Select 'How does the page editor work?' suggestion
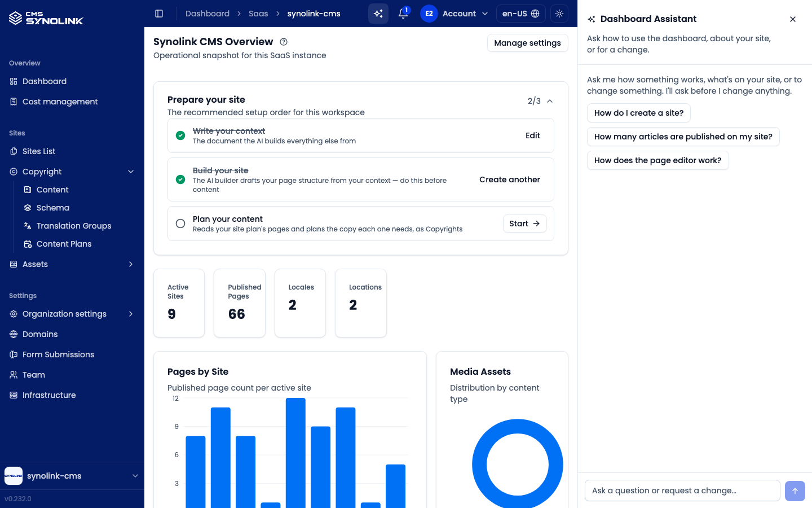 click(658, 160)
